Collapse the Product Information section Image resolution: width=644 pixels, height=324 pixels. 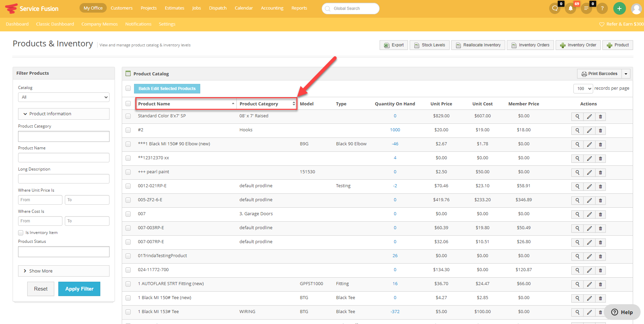tap(64, 114)
